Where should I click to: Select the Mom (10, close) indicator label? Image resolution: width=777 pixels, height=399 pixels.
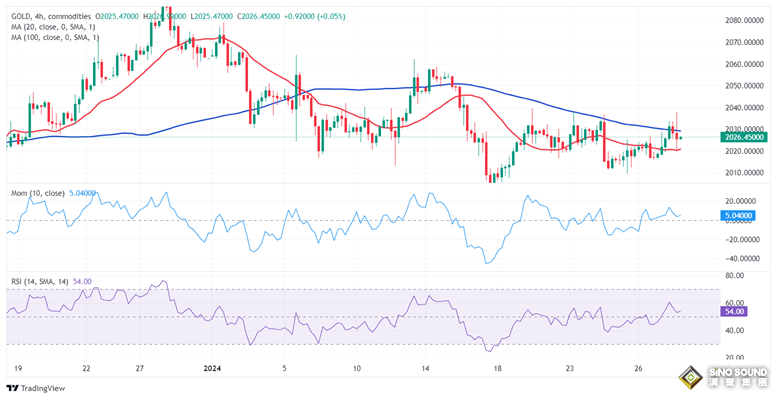click(x=38, y=193)
